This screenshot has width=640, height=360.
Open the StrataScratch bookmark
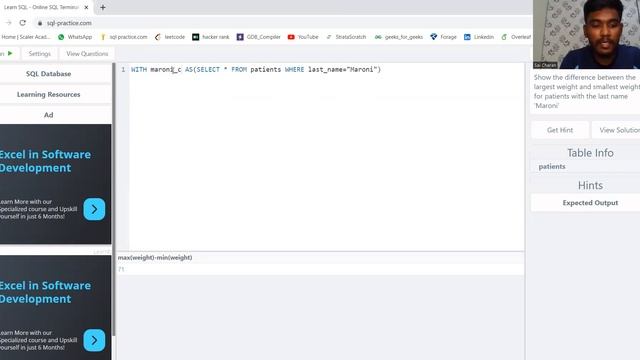point(346,37)
